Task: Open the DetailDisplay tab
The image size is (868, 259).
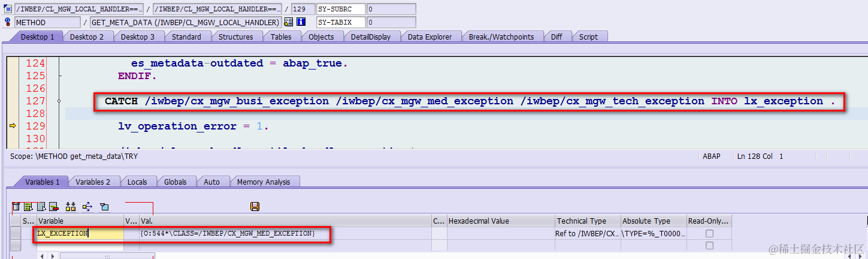Action: [x=371, y=37]
